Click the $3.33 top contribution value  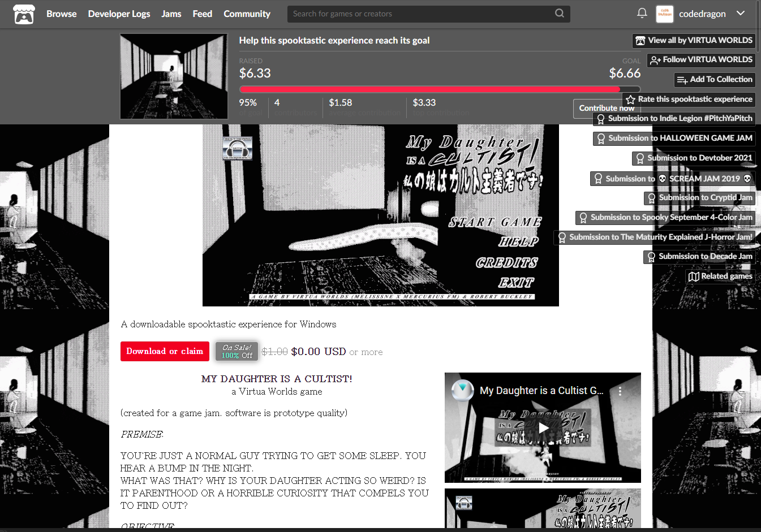(x=424, y=103)
